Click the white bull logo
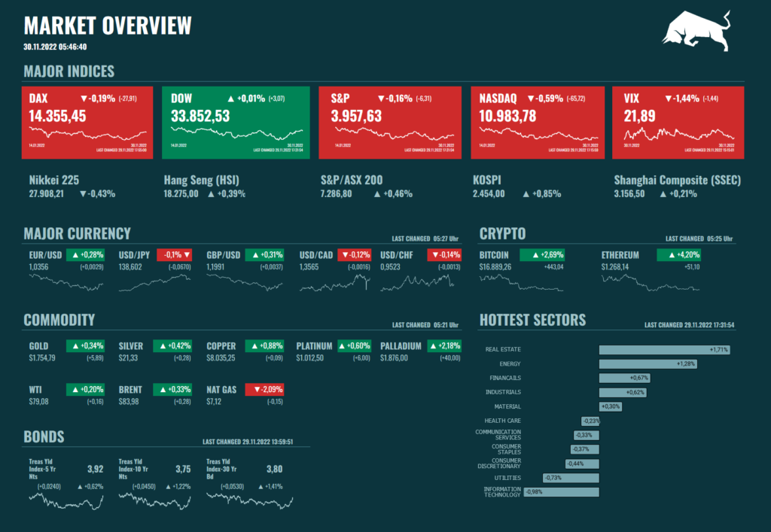The width and height of the screenshot is (771, 532). (x=696, y=30)
